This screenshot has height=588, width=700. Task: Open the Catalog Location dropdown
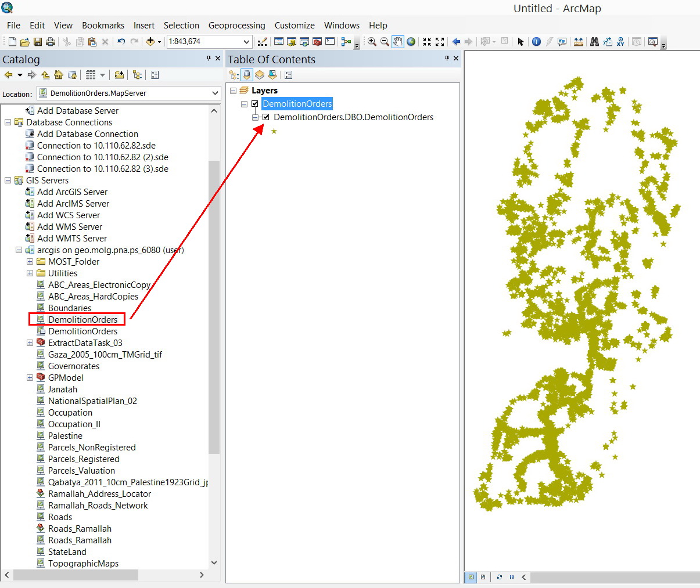(x=215, y=93)
